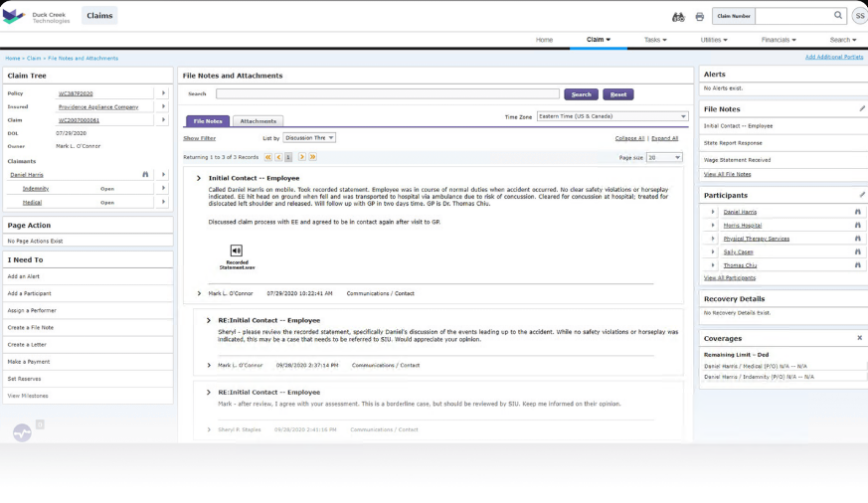
Task: Open the Claim menu
Action: point(599,40)
